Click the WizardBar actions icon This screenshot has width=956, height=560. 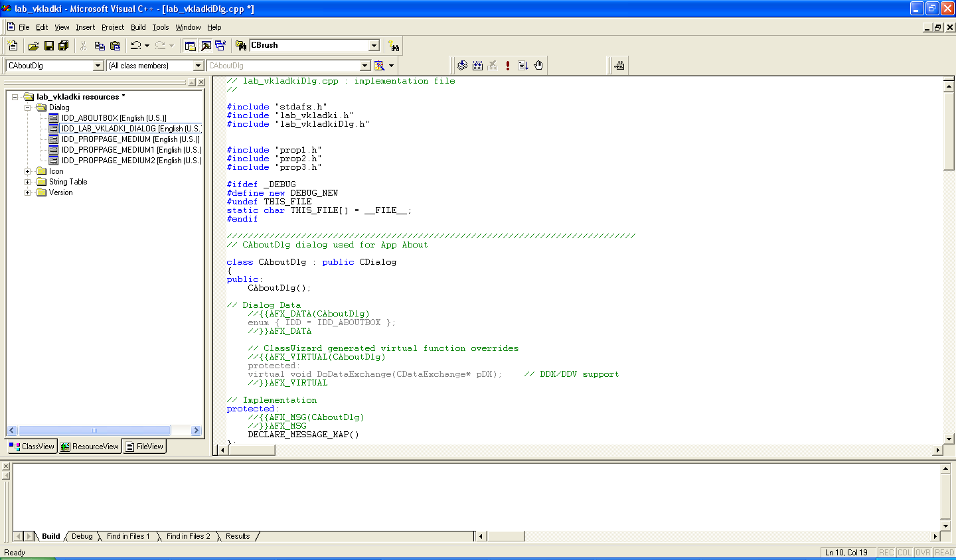(379, 66)
